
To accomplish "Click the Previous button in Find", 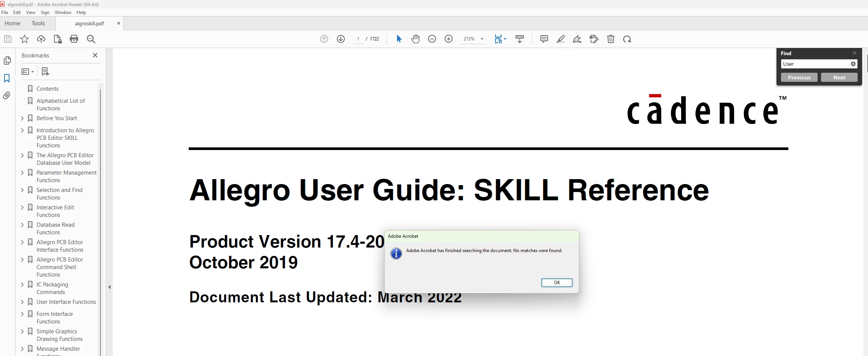I will 799,77.
